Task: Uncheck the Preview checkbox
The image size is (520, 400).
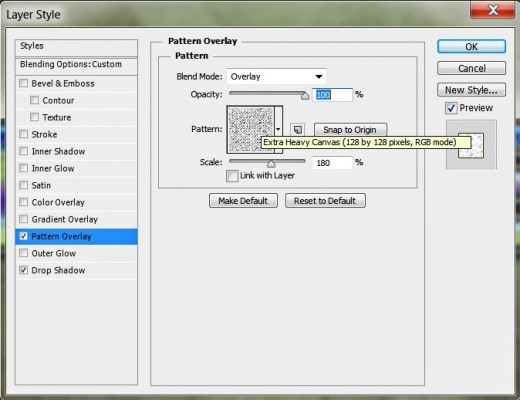Action: 451,108
